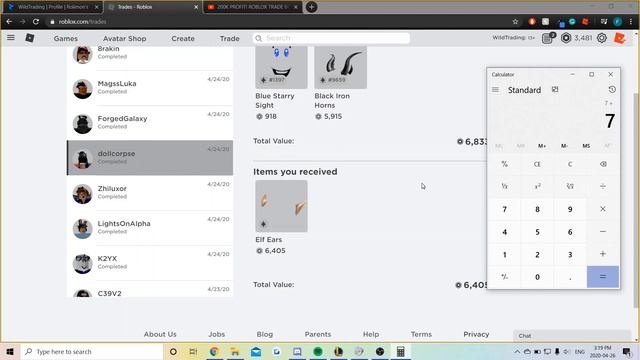Click the browser address bar URL
Screen dimensions: 640x360
point(82,22)
